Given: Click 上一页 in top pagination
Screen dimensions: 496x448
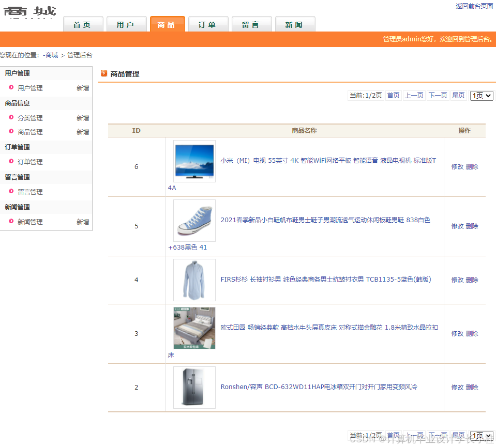Looking at the screenshot, I should pos(414,96).
